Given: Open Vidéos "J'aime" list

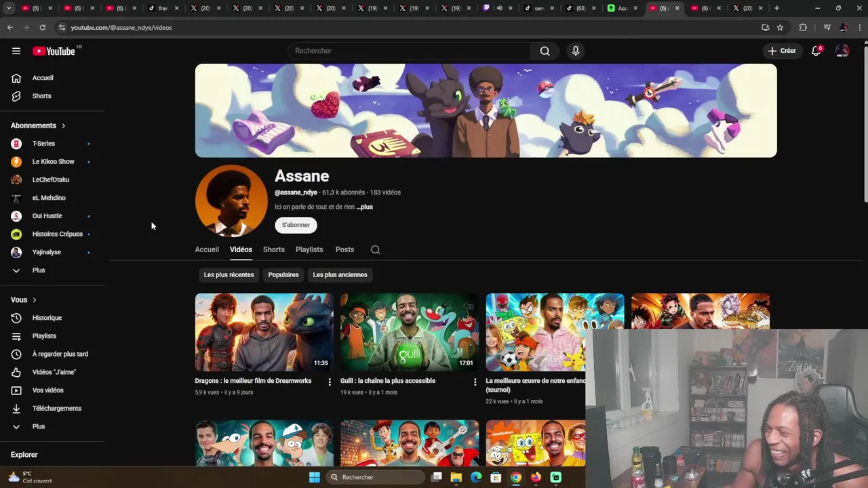Looking at the screenshot, I should pyautogui.click(x=54, y=372).
